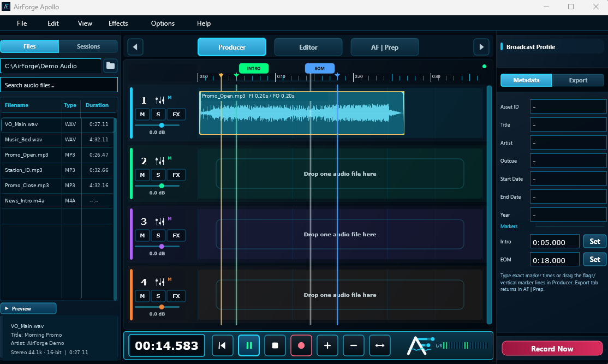Open FX for track 2
The image size is (608, 364).
point(176,175)
